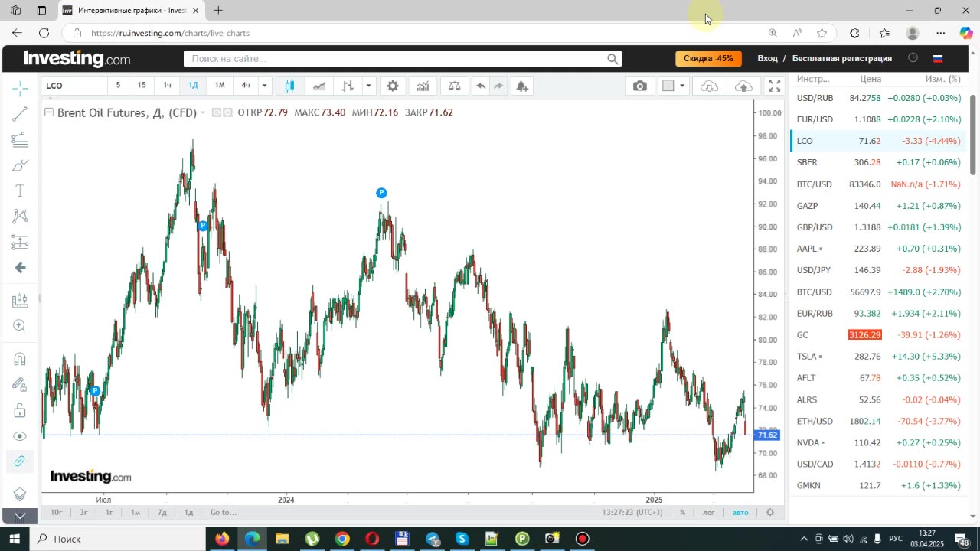This screenshot has height=551, width=980.
Task: Select the left arrow marker tool
Action: [20, 268]
